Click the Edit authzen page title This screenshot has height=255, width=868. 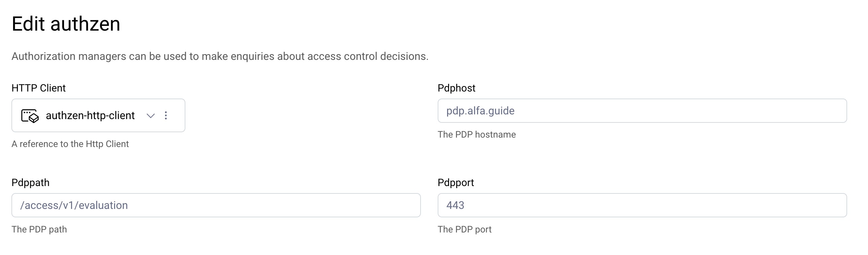[66, 23]
